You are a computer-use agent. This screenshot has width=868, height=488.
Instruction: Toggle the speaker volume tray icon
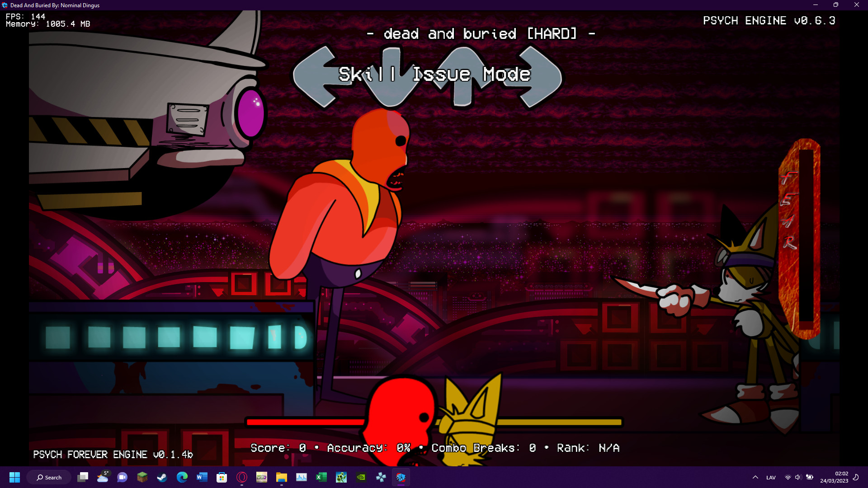coord(798,477)
